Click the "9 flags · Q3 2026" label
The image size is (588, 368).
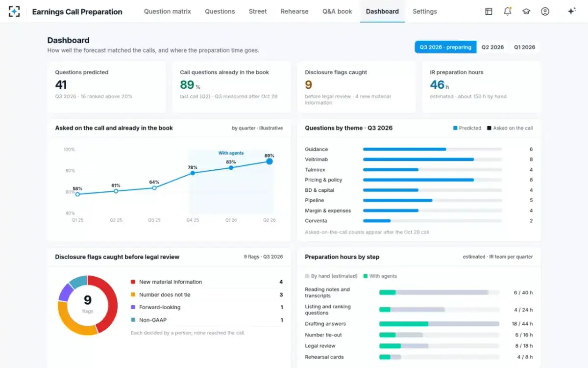[x=263, y=257]
